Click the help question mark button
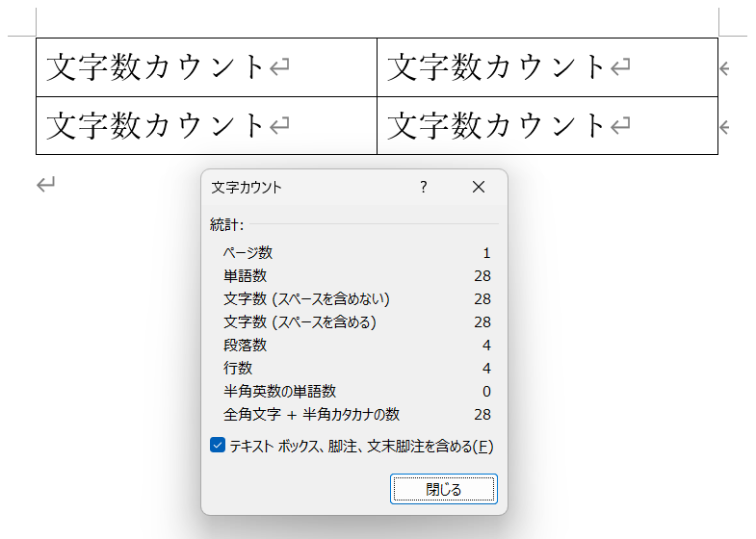The image size is (756, 539). point(423,188)
